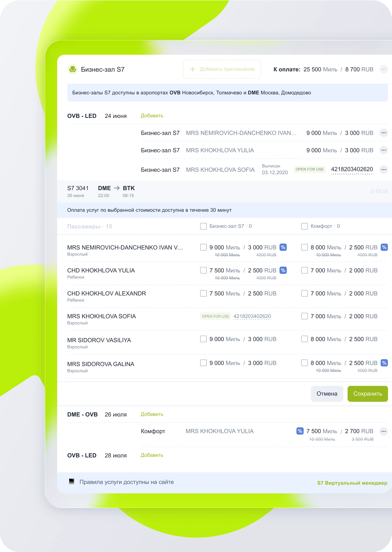Click discount badge on CHD Khokhlova Yulia lounge price

(283, 270)
